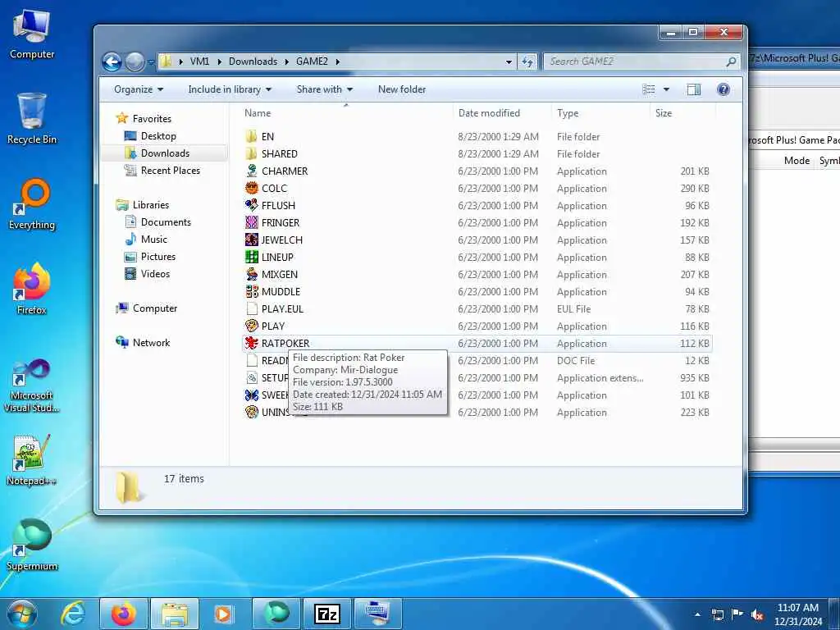Expand the Organize menu
The height and width of the screenshot is (630, 840).
click(138, 89)
